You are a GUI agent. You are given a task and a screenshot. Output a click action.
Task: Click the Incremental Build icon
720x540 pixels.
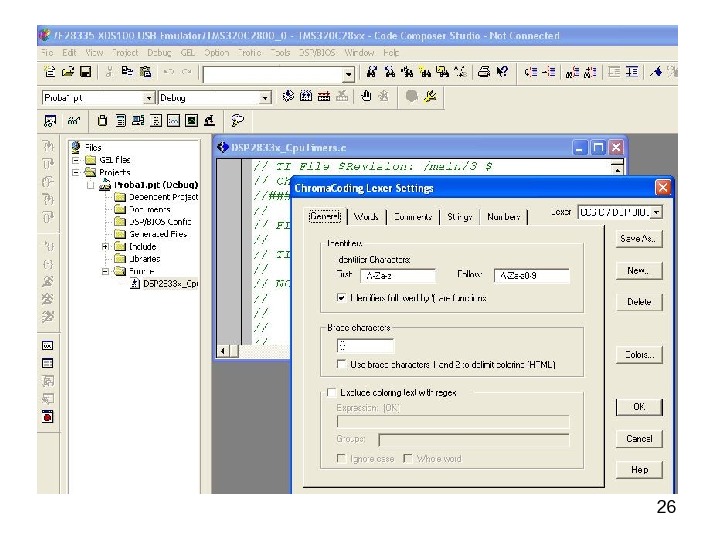(306, 96)
